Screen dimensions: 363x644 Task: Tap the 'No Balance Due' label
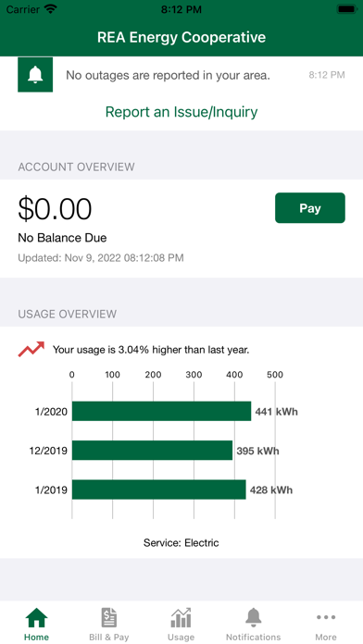coord(62,238)
